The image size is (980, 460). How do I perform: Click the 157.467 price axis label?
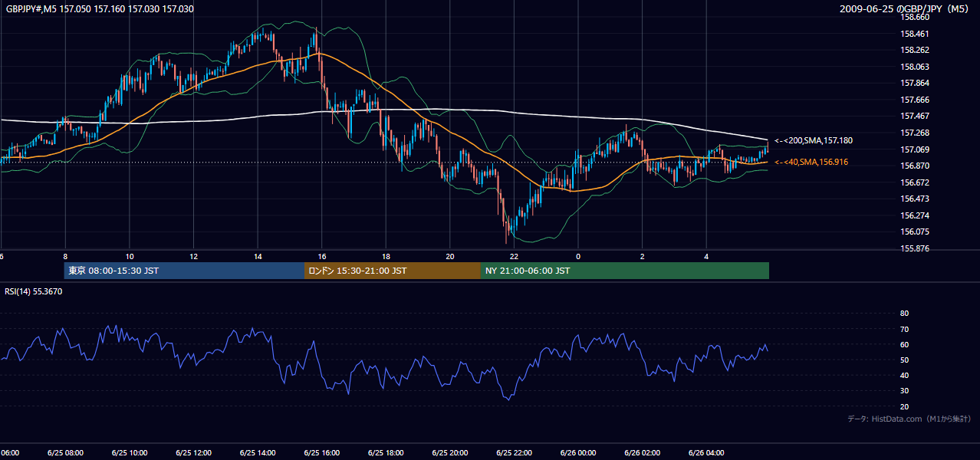(x=915, y=116)
